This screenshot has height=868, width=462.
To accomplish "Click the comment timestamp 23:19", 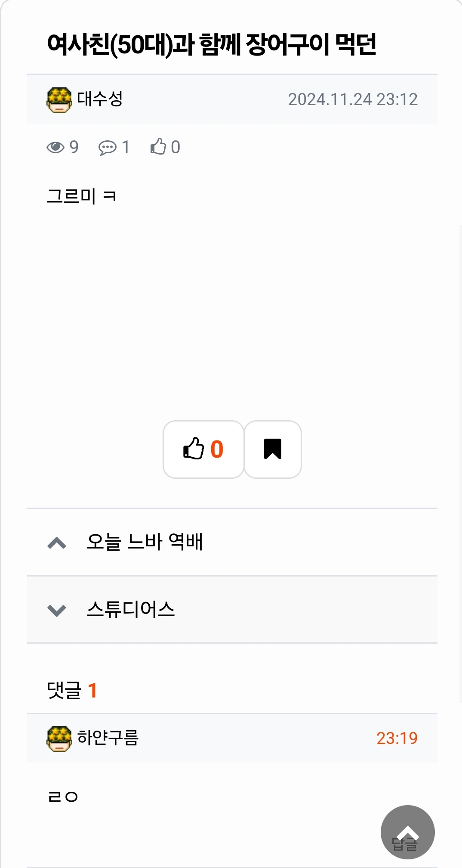I will click(x=397, y=738).
